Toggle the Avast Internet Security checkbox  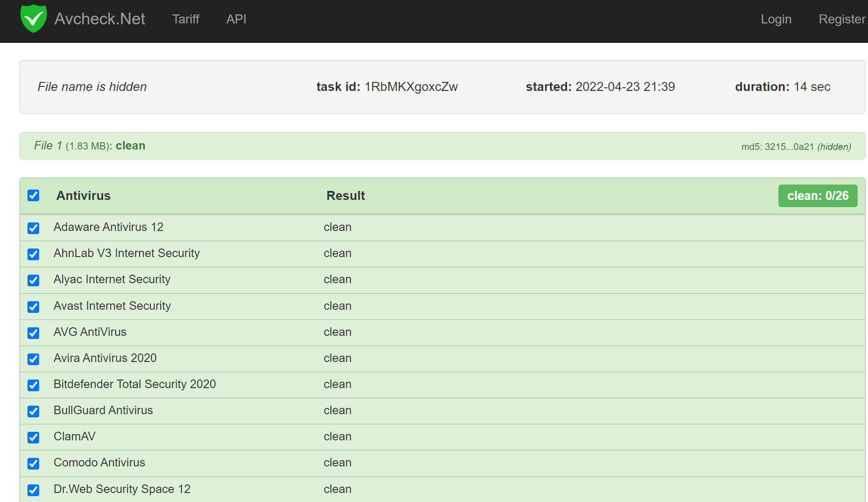tap(33, 307)
